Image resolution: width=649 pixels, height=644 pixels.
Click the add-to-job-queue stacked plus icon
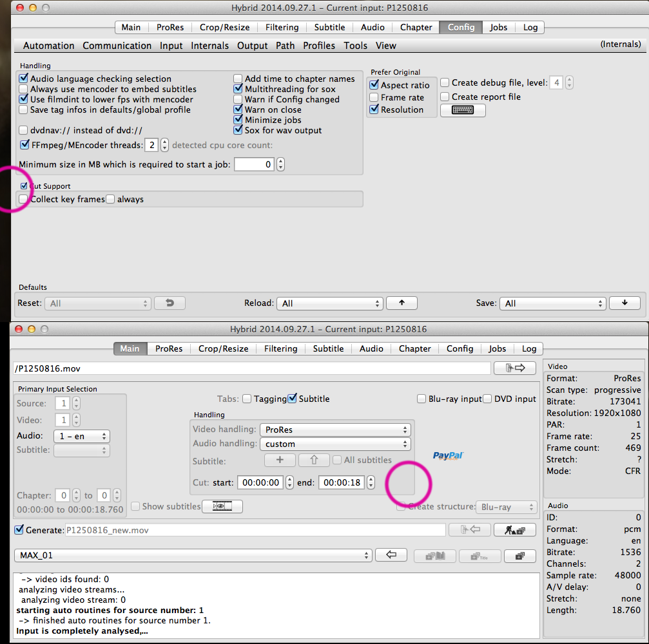(520, 556)
